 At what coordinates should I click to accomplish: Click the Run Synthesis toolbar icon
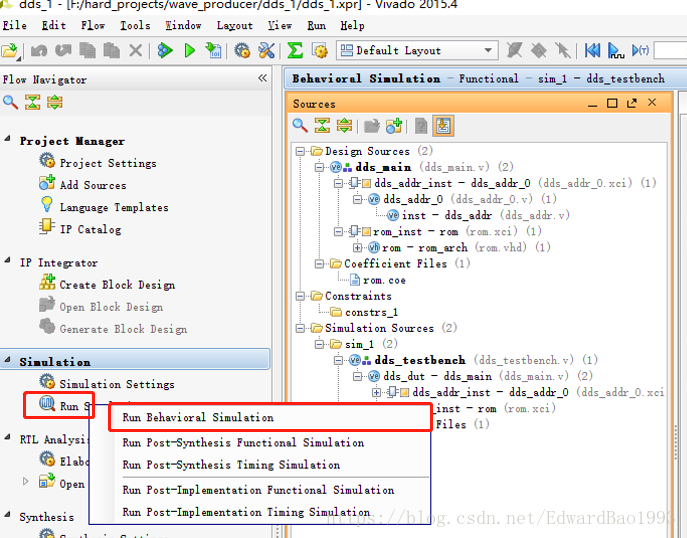[165, 50]
